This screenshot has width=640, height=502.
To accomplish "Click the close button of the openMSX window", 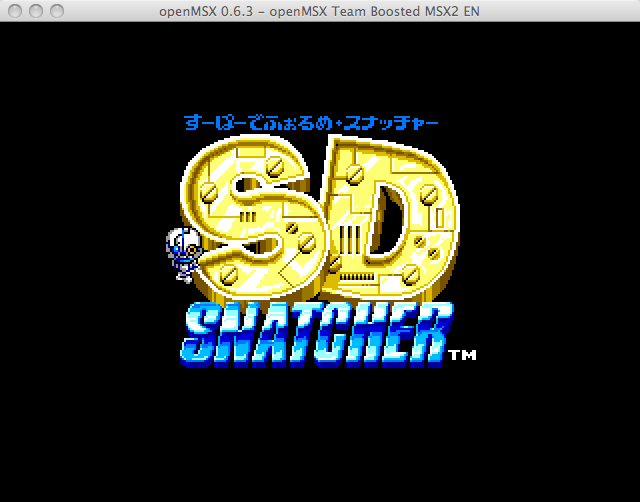I will pos(15,11).
